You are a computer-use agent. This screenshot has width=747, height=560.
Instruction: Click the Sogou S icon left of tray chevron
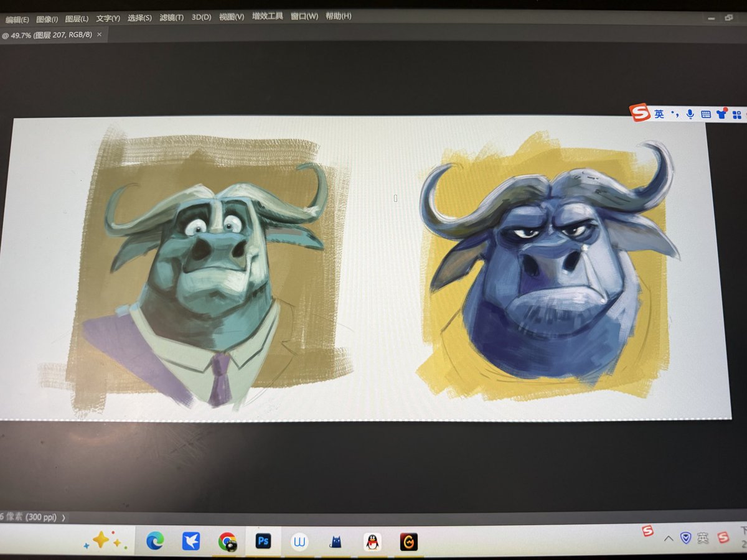click(648, 531)
